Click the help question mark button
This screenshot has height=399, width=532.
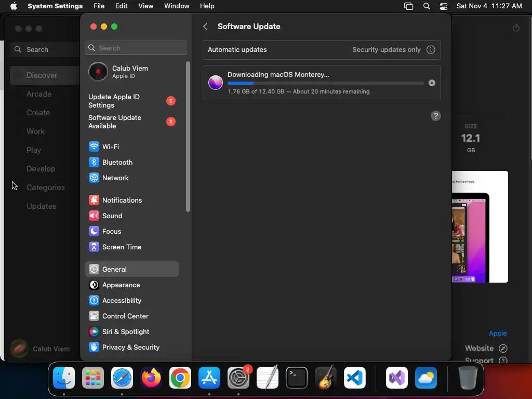(x=436, y=116)
